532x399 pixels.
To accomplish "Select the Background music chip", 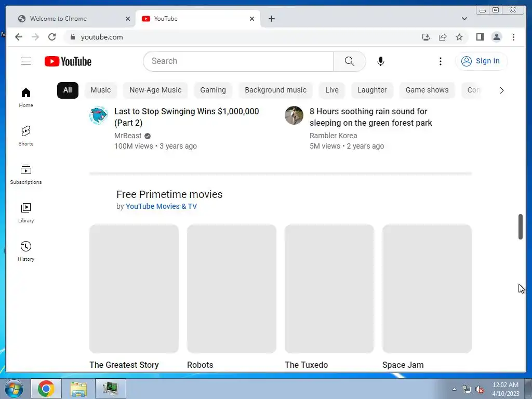I will tap(275, 90).
